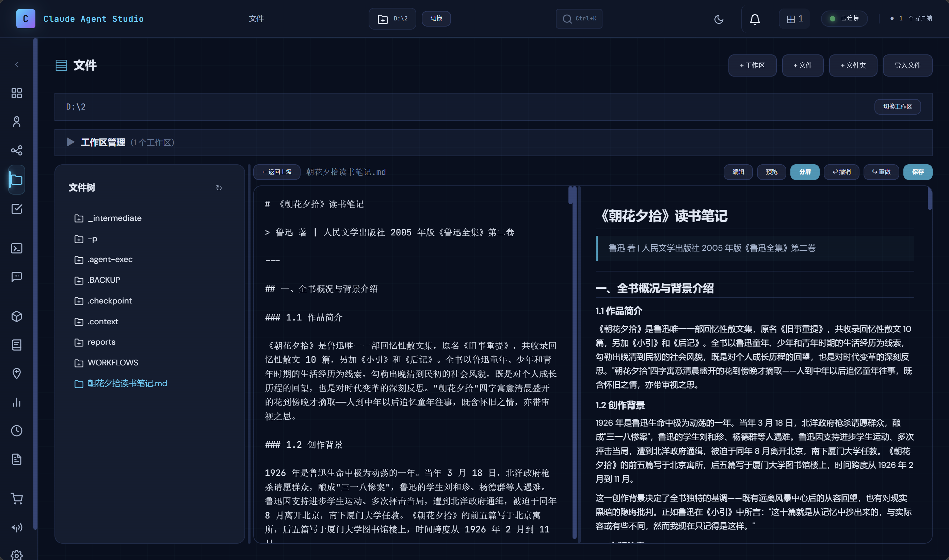Create new folder with +文件夹
This screenshot has height=560, width=949.
[853, 65]
